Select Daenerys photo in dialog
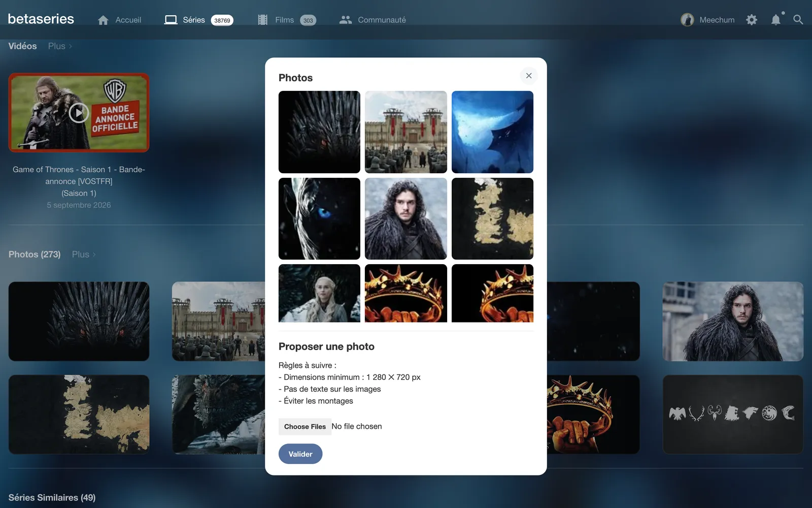The width and height of the screenshot is (812, 508). (319, 293)
